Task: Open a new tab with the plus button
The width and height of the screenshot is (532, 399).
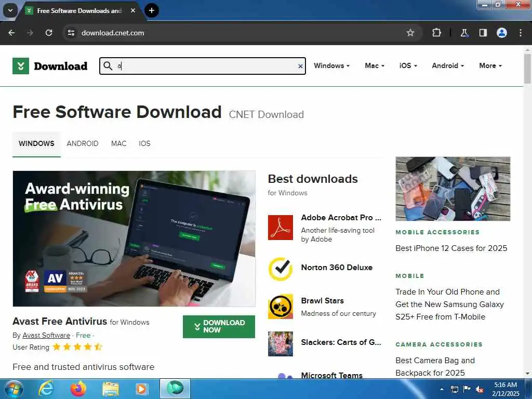Action: pos(152,10)
